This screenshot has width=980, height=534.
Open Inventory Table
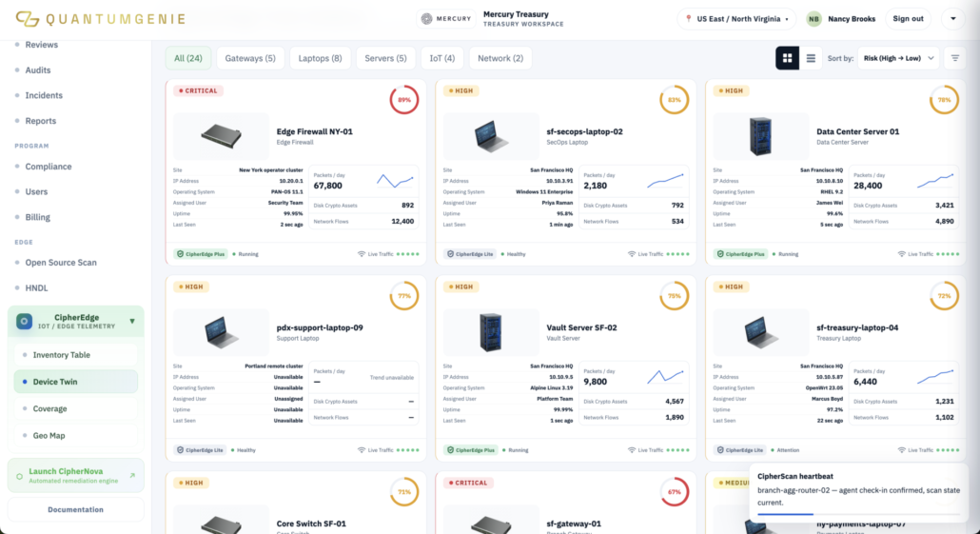pos(75,354)
